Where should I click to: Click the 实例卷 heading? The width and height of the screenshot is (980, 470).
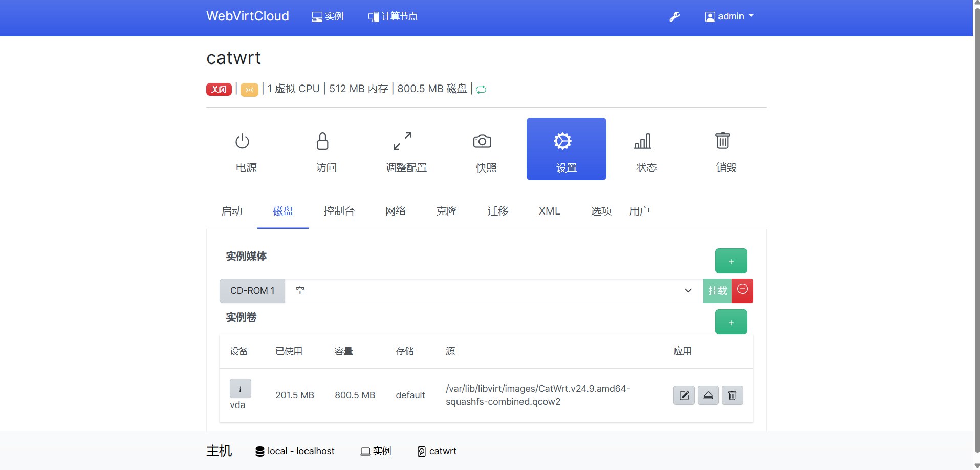pos(241,317)
